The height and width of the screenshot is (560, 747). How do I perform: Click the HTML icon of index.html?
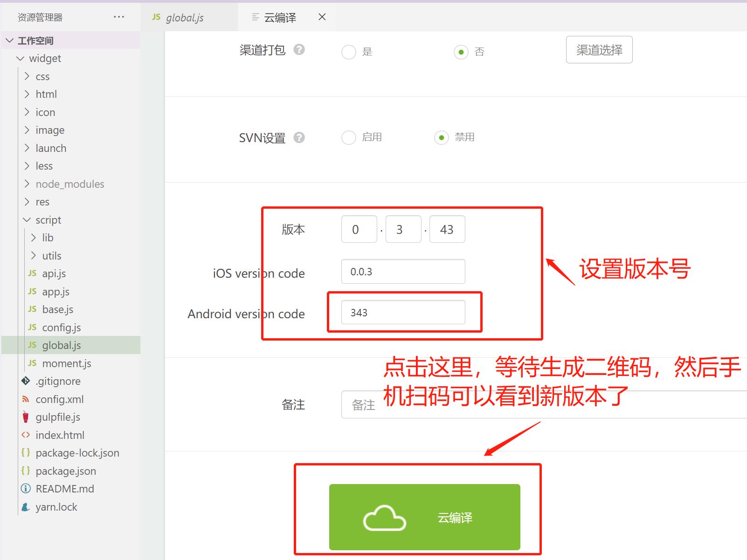(26, 435)
